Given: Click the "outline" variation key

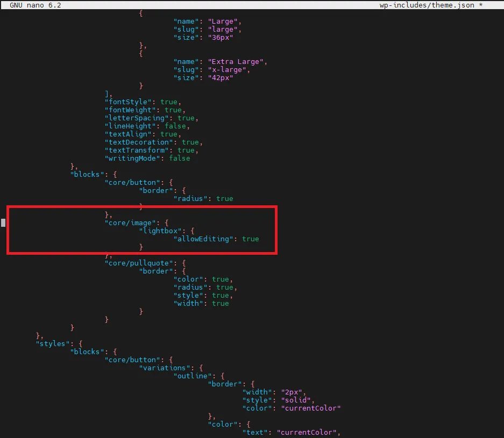Looking at the screenshot, I should click(x=191, y=376).
